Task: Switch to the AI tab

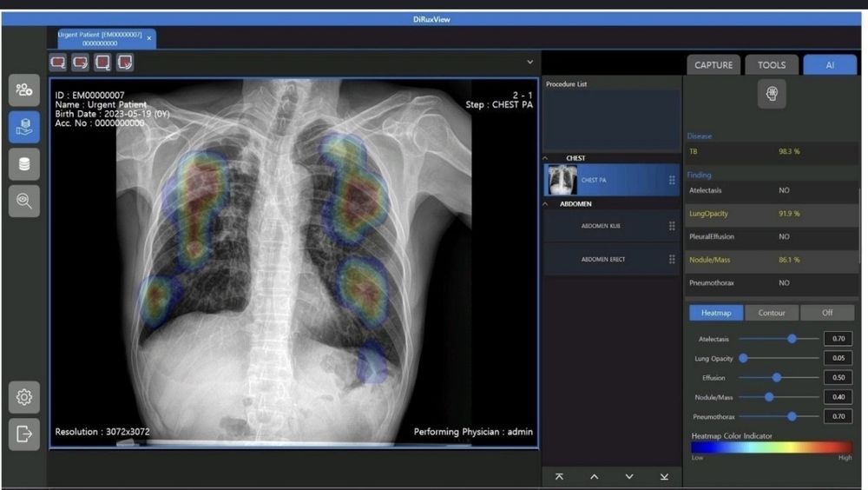Action: pos(830,65)
